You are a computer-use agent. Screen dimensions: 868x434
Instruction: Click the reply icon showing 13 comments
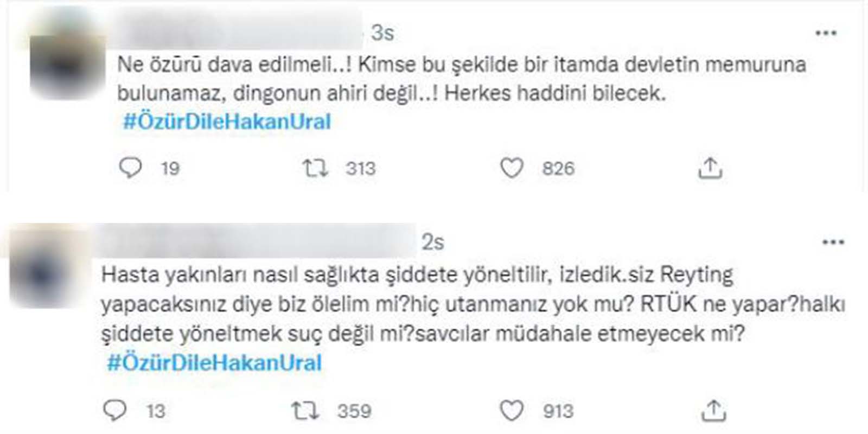tap(116, 411)
